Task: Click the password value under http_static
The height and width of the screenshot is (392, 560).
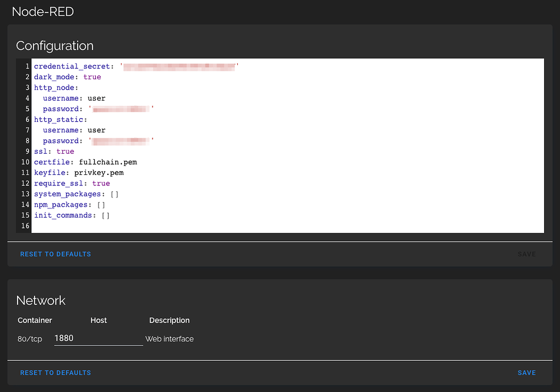Action: tap(121, 141)
